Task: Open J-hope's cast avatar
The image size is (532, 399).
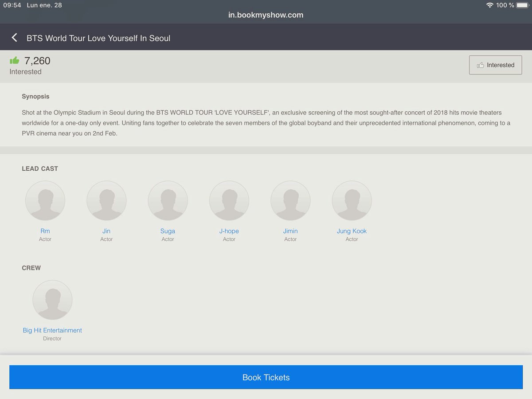Action: [229, 201]
